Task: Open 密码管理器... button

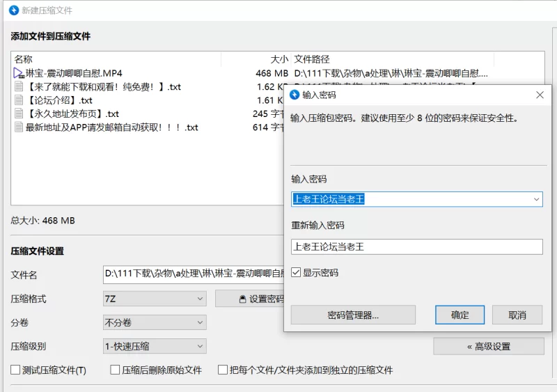Action: point(352,315)
